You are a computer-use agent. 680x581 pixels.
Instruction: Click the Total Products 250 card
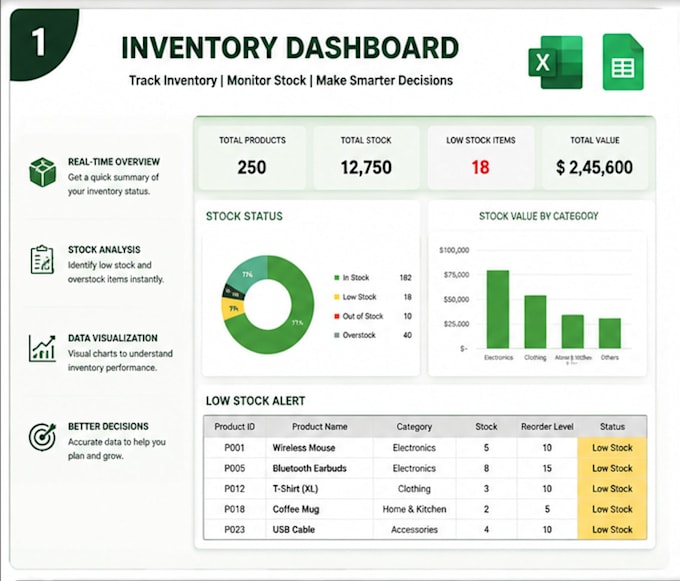point(252,157)
